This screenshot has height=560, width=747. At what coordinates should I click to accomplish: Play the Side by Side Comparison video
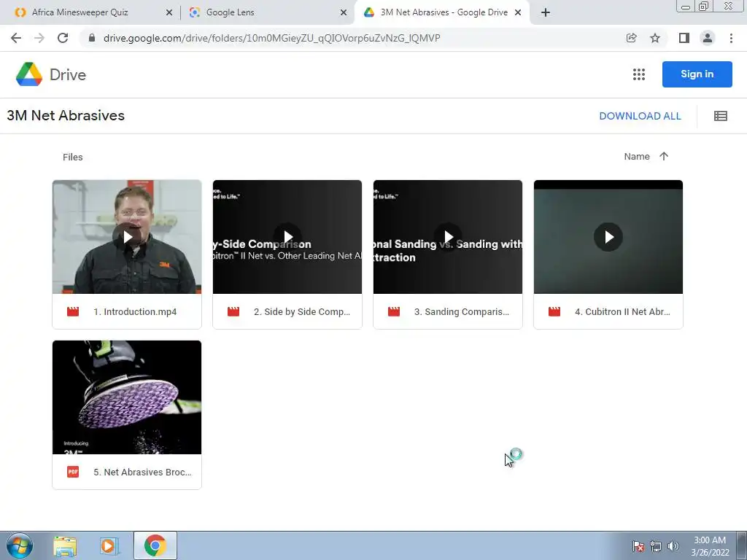(x=287, y=237)
